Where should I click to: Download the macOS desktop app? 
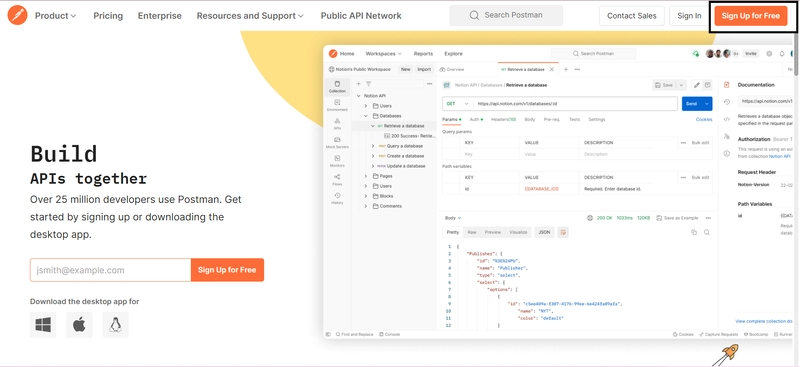(79, 325)
